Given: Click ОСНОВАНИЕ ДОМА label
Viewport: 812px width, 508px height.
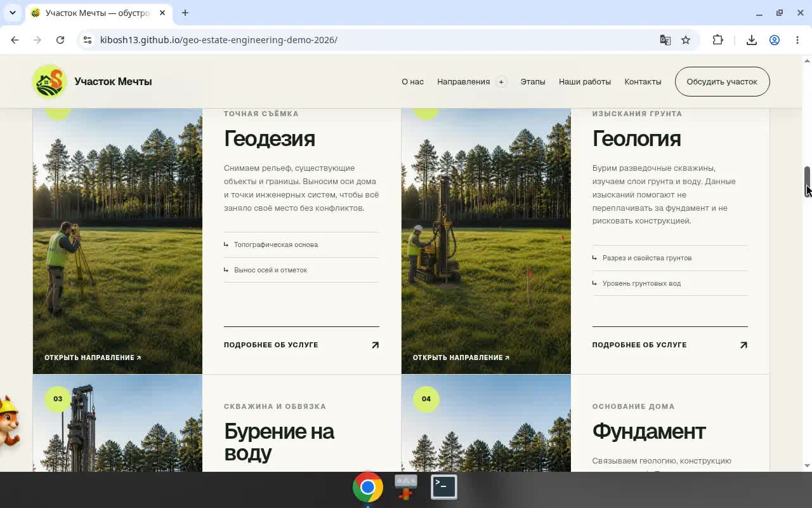Looking at the screenshot, I should click(633, 406).
